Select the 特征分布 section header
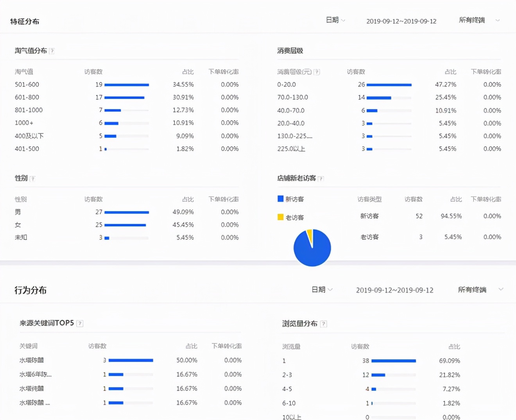 (x=25, y=22)
